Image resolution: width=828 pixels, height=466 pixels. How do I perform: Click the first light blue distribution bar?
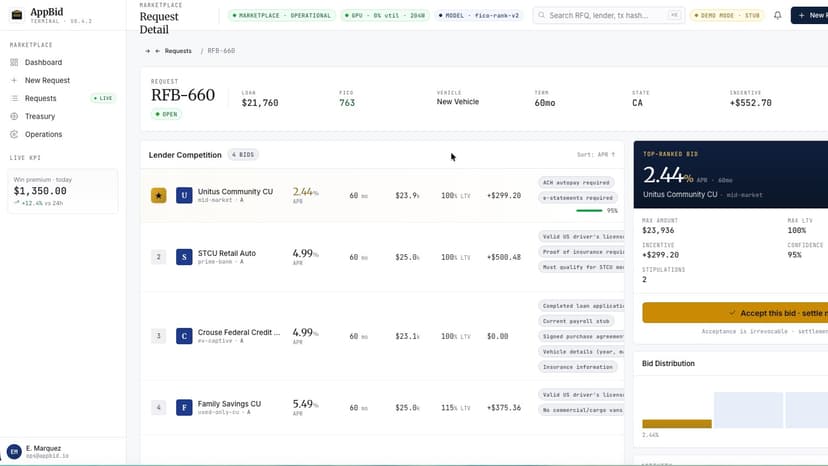(x=748, y=410)
